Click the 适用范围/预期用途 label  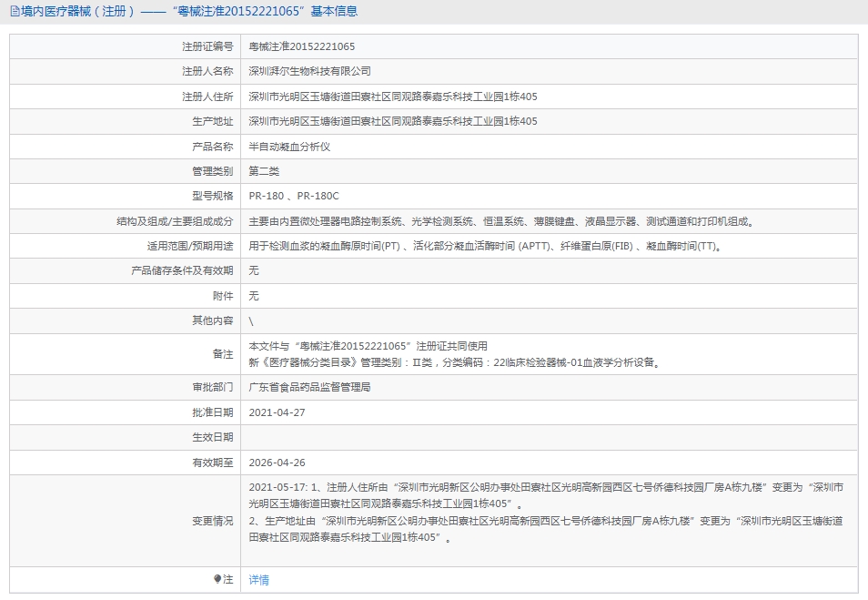point(190,246)
